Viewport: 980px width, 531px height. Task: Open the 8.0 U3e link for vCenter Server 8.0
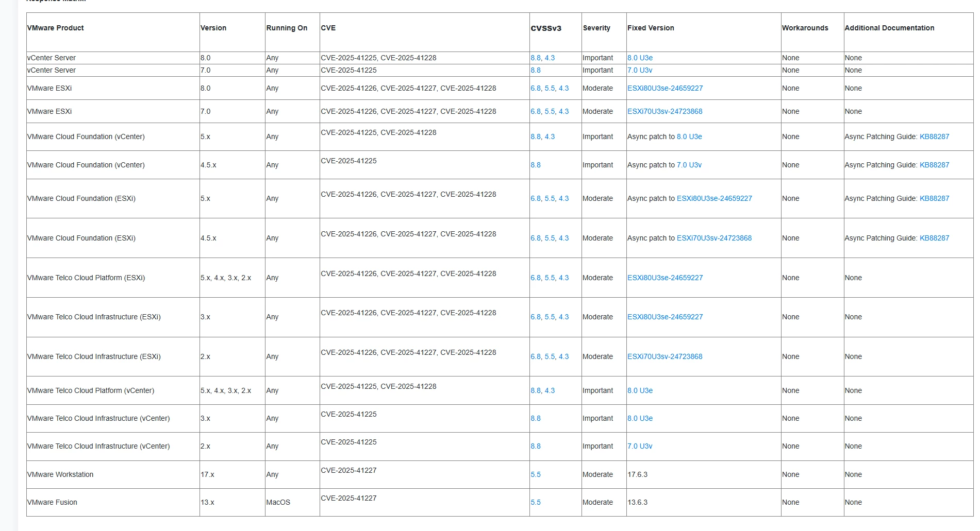click(640, 58)
